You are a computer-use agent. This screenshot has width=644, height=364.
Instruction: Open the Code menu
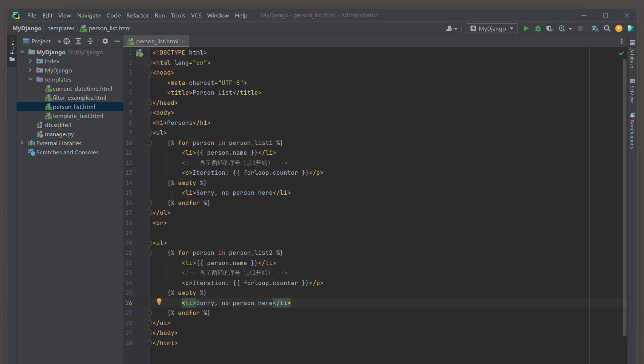tap(114, 15)
